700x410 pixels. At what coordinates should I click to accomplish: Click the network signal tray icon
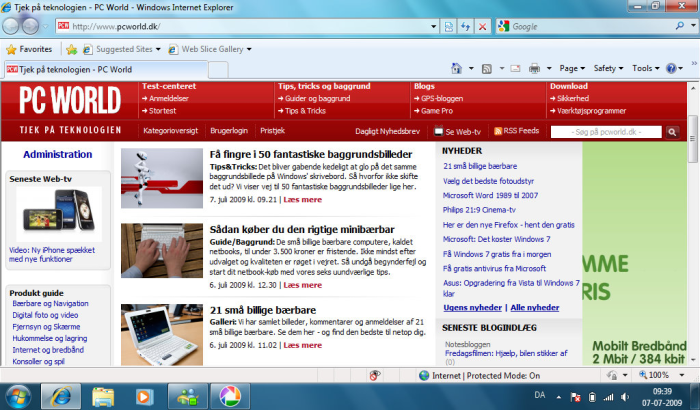click(x=608, y=397)
